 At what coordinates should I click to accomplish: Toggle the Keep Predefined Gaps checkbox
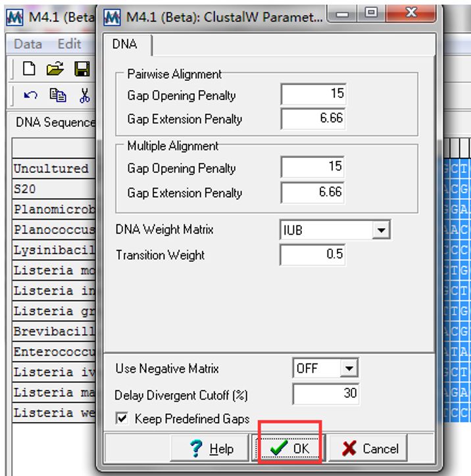point(121,418)
